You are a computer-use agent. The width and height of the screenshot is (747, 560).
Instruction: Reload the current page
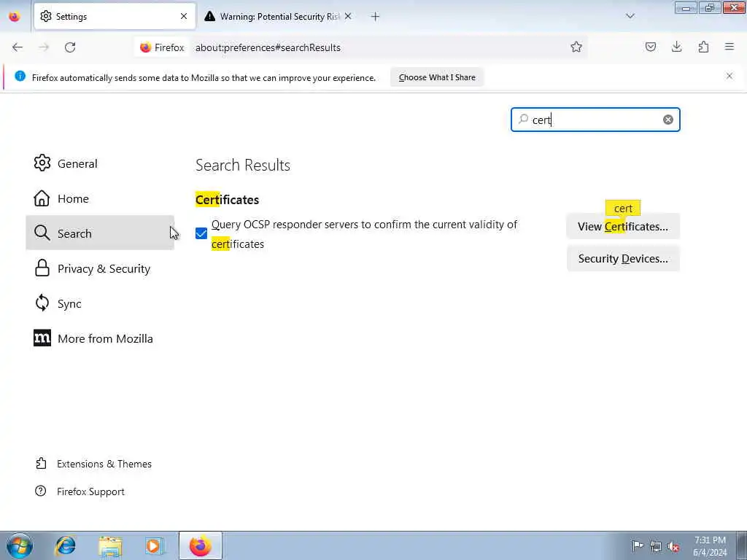[70, 47]
